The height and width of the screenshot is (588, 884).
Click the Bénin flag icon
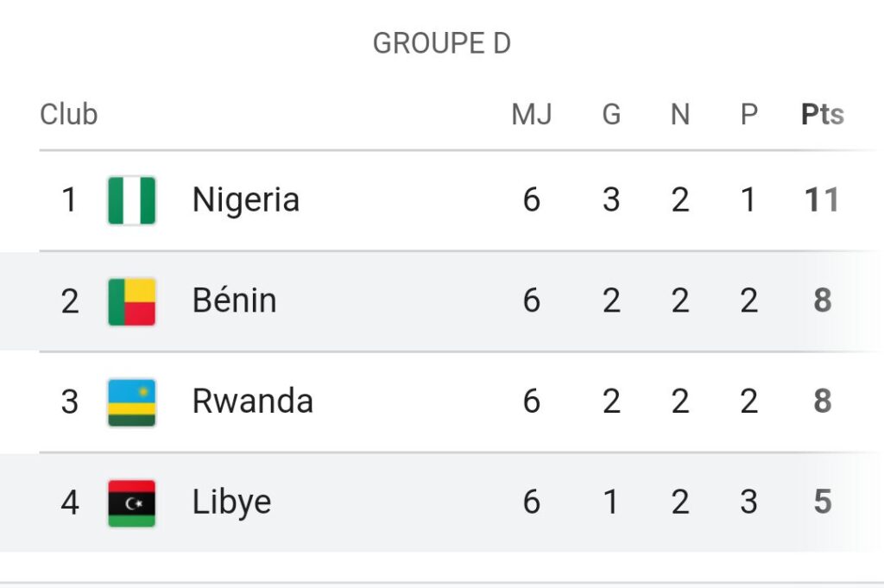(x=131, y=301)
